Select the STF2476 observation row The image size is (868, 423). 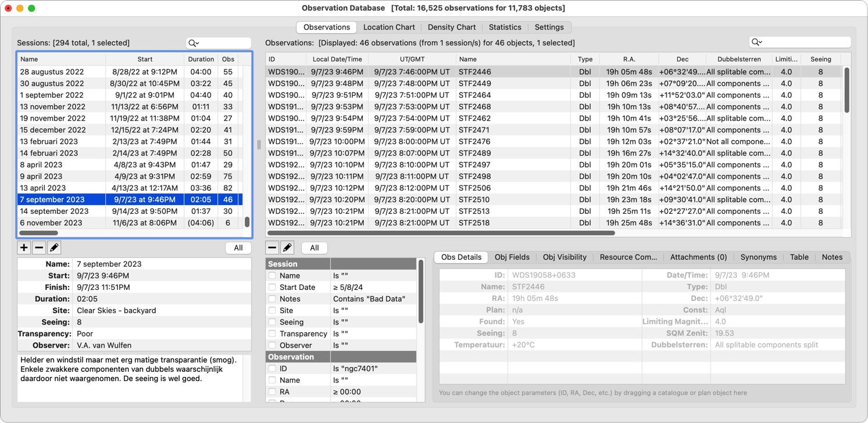553,141
